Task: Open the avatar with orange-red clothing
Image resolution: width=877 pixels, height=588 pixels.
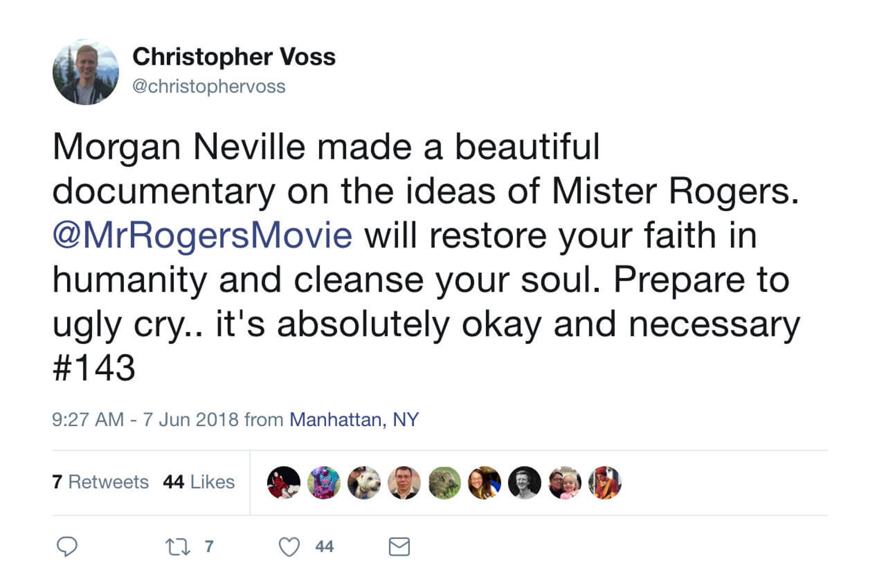Action: tap(605, 483)
